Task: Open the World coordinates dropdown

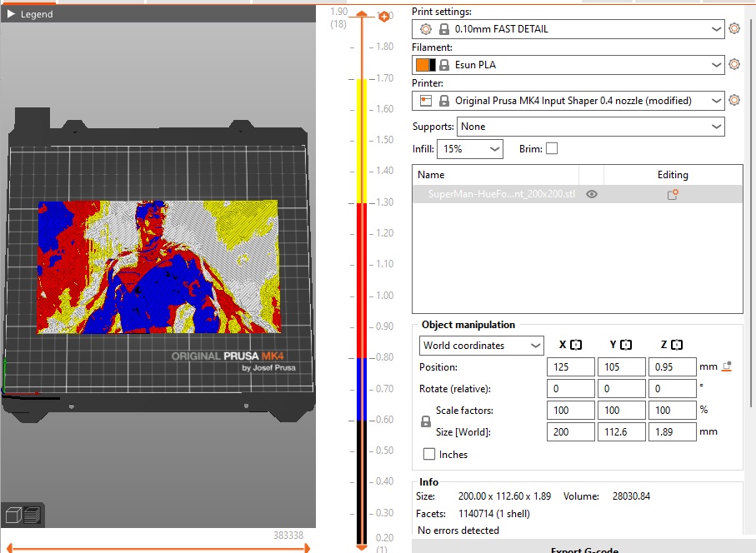Action: pos(481,346)
